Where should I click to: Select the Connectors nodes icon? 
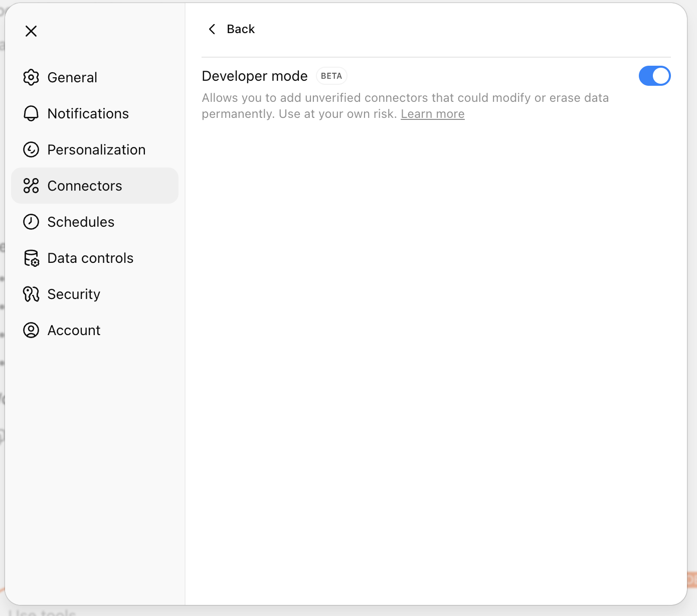pos(31,186)
